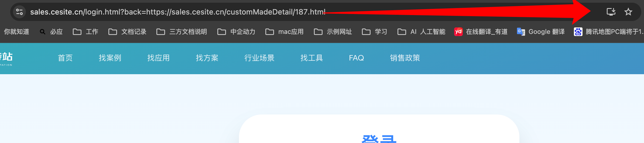
Task: Click the install app icon in address bar
Action: pyautogui.click(x=611, y=12)
